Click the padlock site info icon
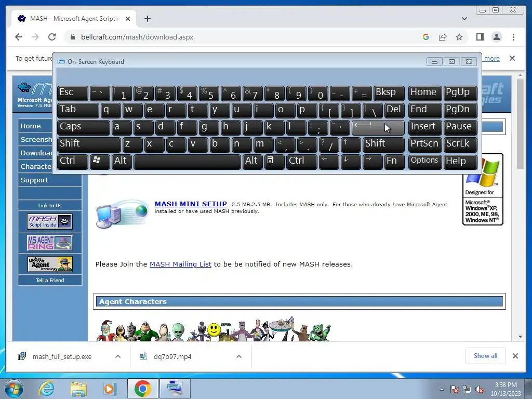Viewport: 532px width, 399px height. click(x=72, y=37)
